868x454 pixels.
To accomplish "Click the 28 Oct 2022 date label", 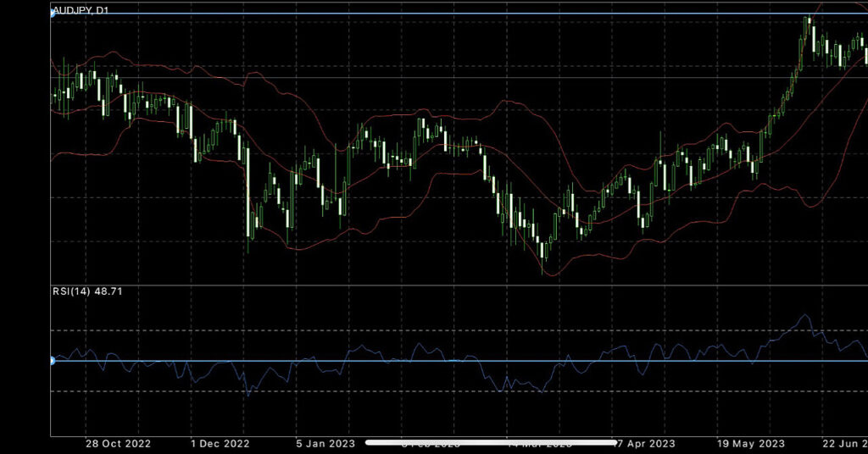I will pos(118,443).
